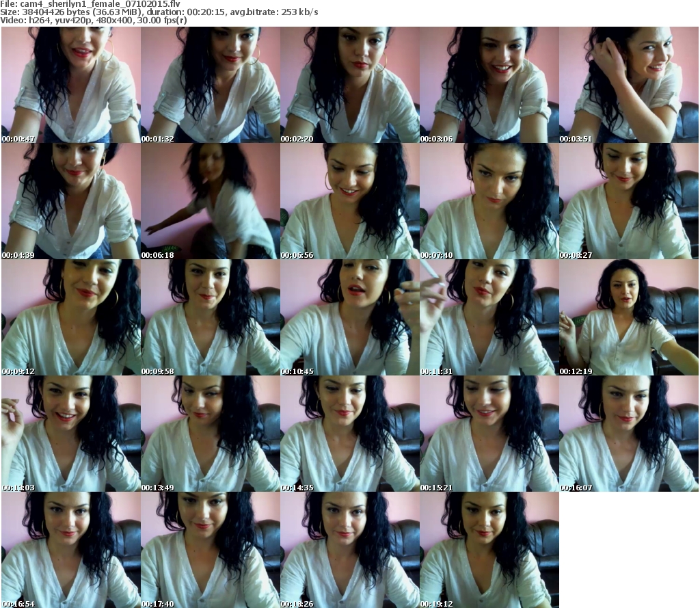This screenshot has height=608, width=700.
Task: Select the thumbnail stamped 00:16:54
Action: tap(71, 549)
